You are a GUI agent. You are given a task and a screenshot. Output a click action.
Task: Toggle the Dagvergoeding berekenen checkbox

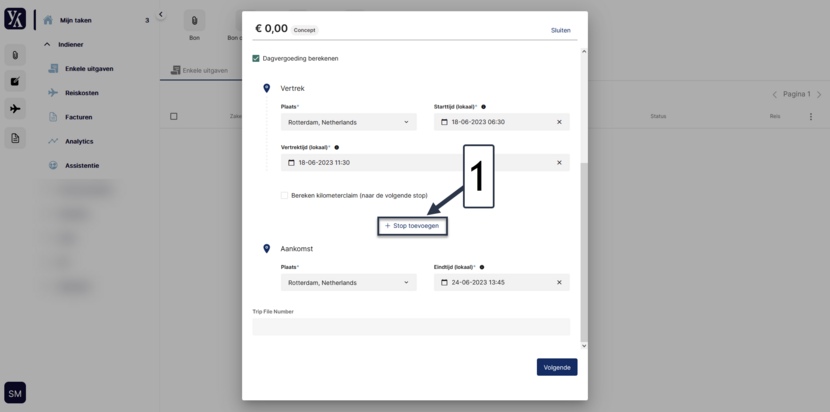(256, 58)
